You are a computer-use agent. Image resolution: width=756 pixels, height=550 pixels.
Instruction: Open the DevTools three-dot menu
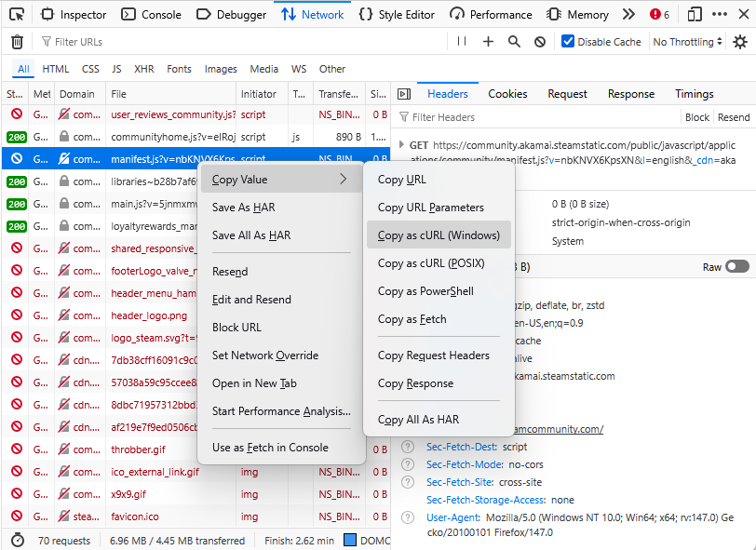720,15
